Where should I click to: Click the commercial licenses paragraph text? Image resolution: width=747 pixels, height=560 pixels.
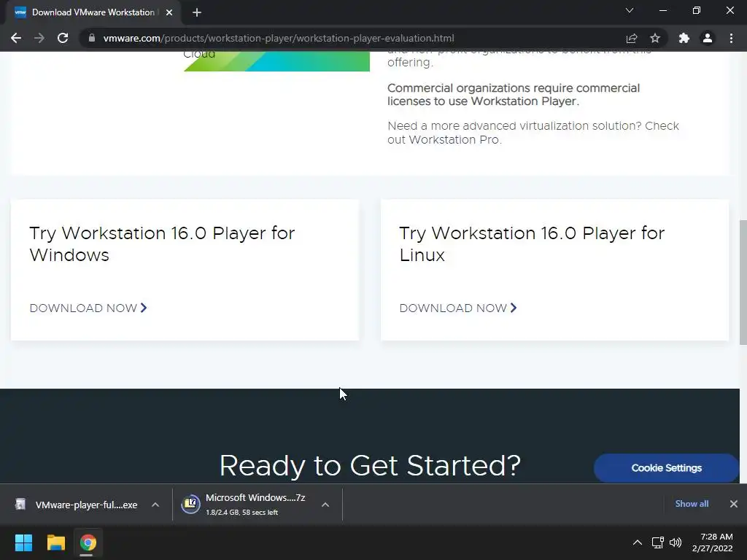click(514, 95)
